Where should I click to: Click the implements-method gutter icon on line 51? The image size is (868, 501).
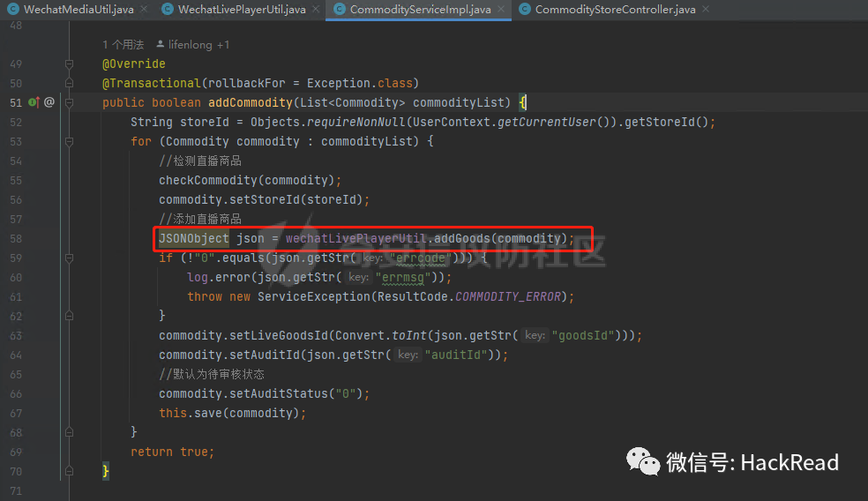click(34, 102)
